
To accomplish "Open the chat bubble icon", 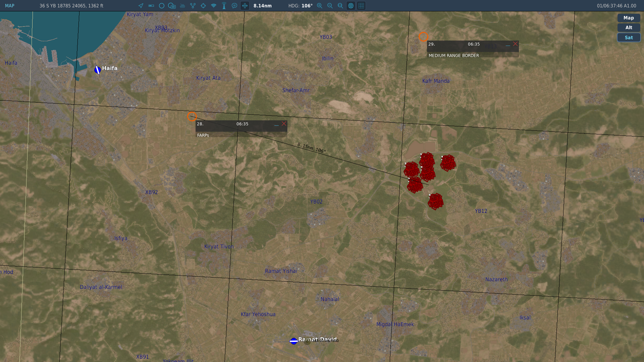I will [x=234, y=6].
